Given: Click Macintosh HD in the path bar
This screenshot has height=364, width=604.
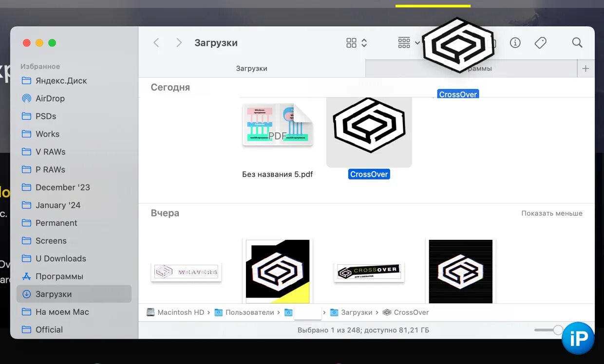Looking at the screenshot, I should 175,312.
